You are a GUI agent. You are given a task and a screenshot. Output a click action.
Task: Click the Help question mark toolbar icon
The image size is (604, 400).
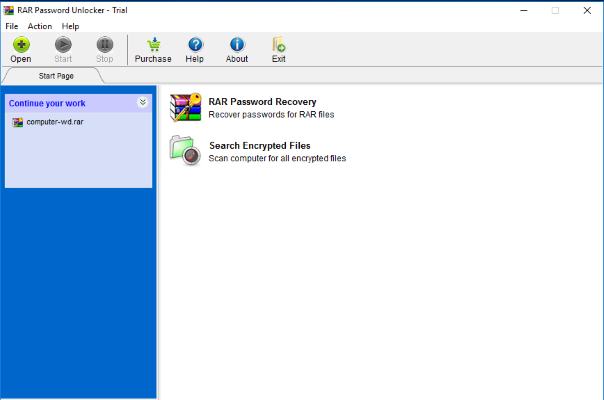click(x=195, y=45)
